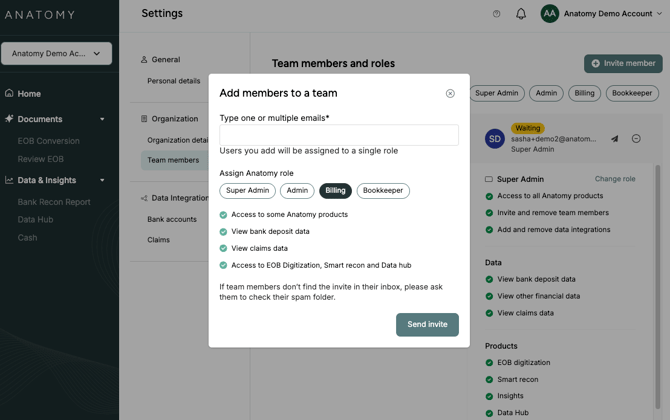The height and width of the screenshot is (420, 670).
Task: Click the help icon in header
Action: click(497, 14)
